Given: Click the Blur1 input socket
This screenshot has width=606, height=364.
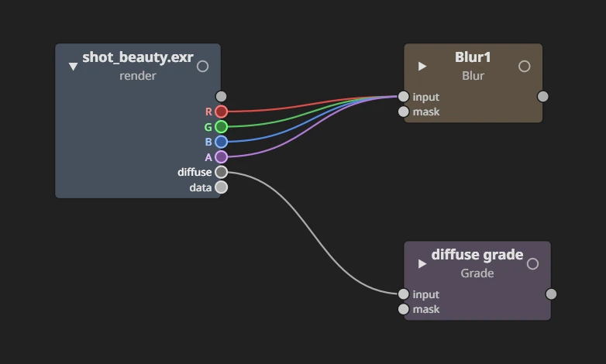Looking at the screenshot, I should (404, 97).
